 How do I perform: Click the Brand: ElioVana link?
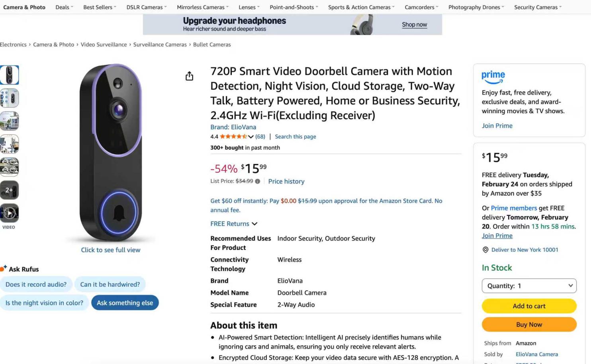click(233, 127)
